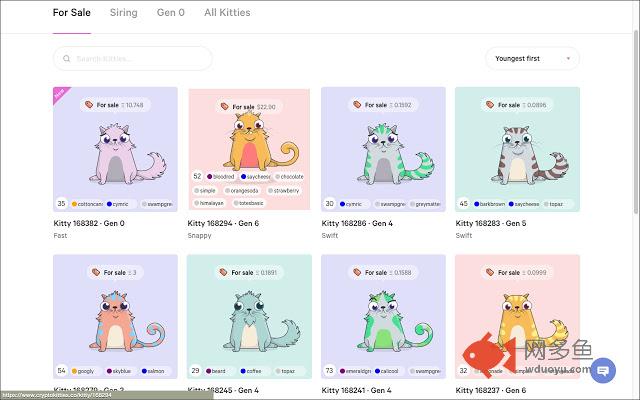Click the Snappy cooldown label
The height and width of the screenshot is (400, 640).
pos(200,236)
